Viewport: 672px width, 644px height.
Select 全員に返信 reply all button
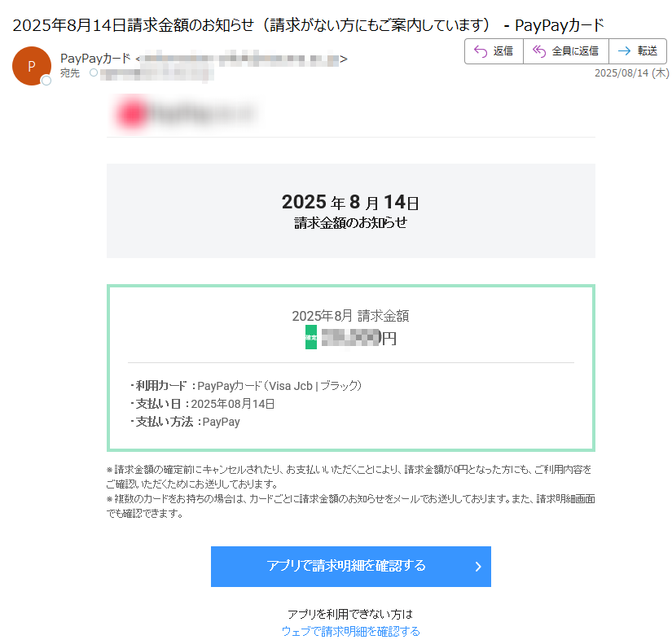click(x=566, y=51)
